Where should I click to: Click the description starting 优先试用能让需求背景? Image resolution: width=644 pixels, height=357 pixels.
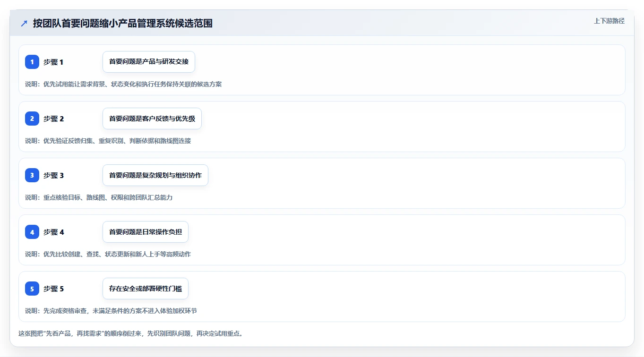123,84
